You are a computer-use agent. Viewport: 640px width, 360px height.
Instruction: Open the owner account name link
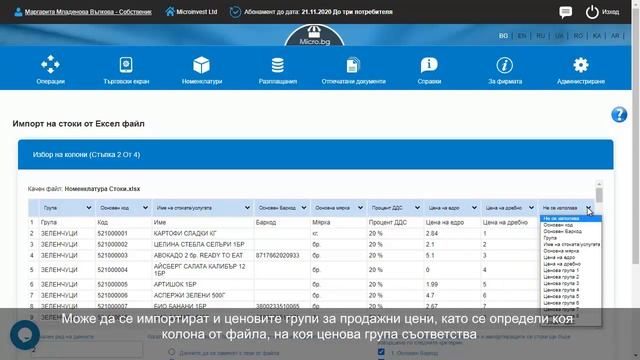pos(88,12)
